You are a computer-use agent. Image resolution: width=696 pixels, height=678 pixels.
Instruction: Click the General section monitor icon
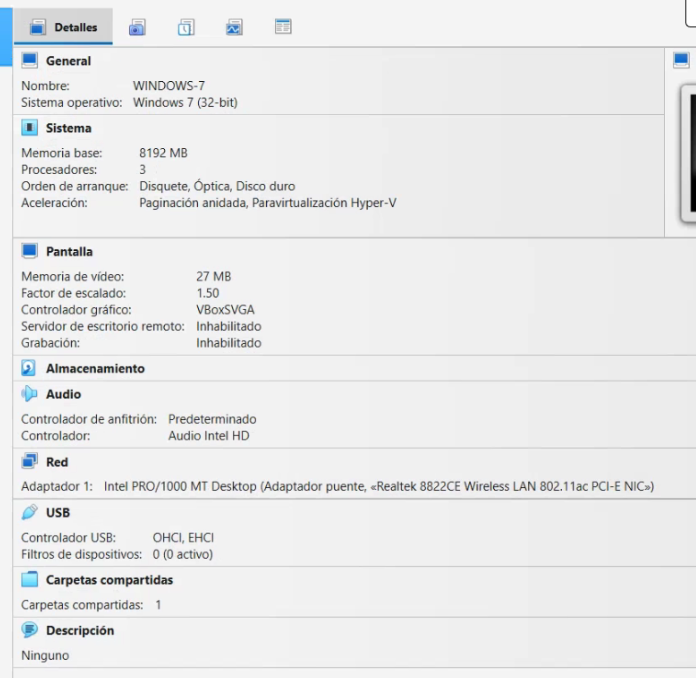coord(30,60)
